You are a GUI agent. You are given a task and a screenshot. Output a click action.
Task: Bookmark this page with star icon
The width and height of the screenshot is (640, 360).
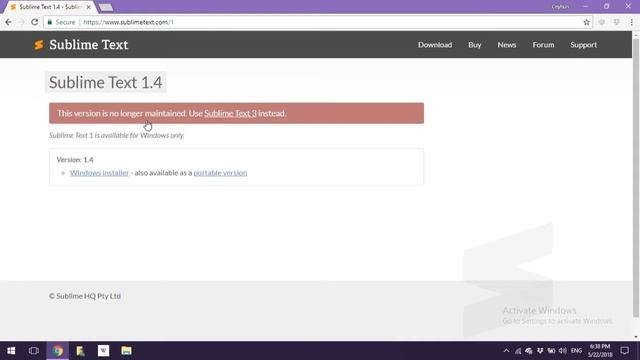pyautogui.click(x=587, y=22)
